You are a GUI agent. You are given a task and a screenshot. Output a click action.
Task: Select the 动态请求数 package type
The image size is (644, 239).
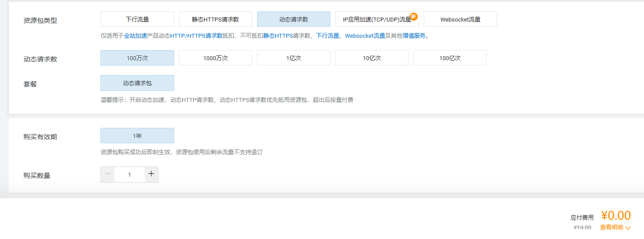point(293,19)
